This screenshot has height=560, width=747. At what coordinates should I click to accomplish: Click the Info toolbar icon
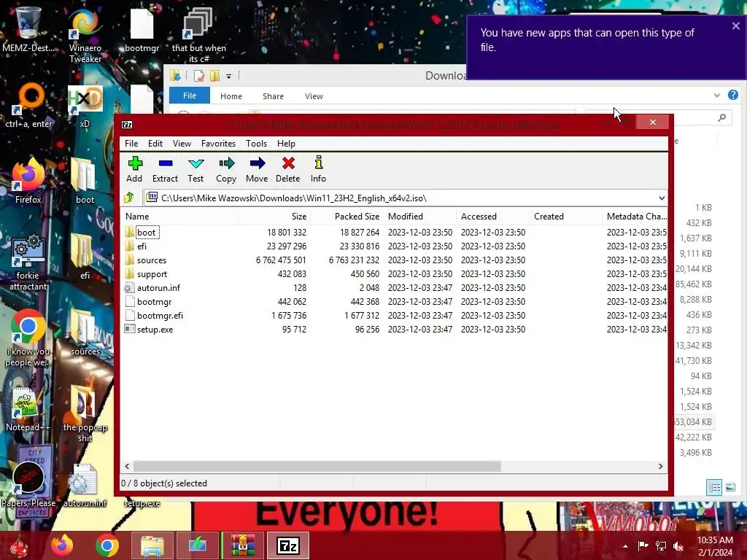pyautogui.click(x=318, y=163)
